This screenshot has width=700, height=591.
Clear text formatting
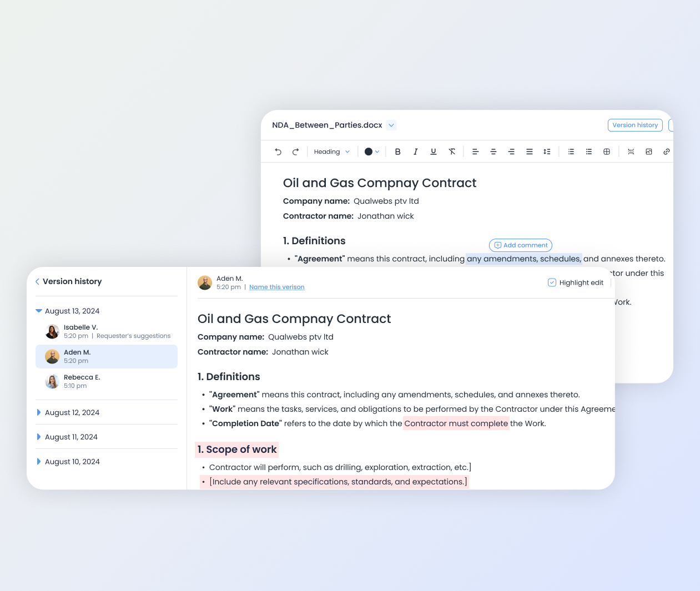click(452, 151)
